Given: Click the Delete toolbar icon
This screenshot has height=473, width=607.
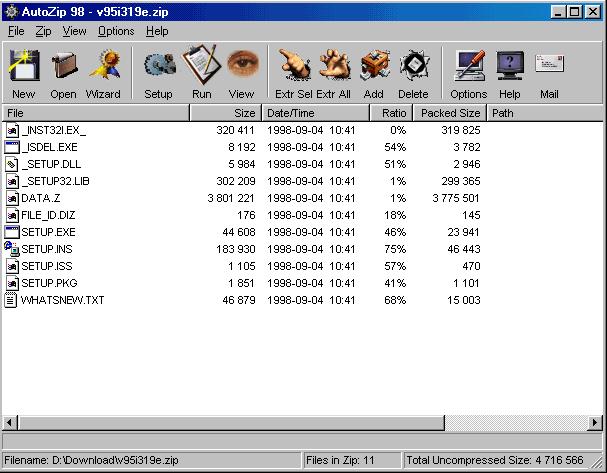Looking at the screenshot, I should tap(414, 65).
